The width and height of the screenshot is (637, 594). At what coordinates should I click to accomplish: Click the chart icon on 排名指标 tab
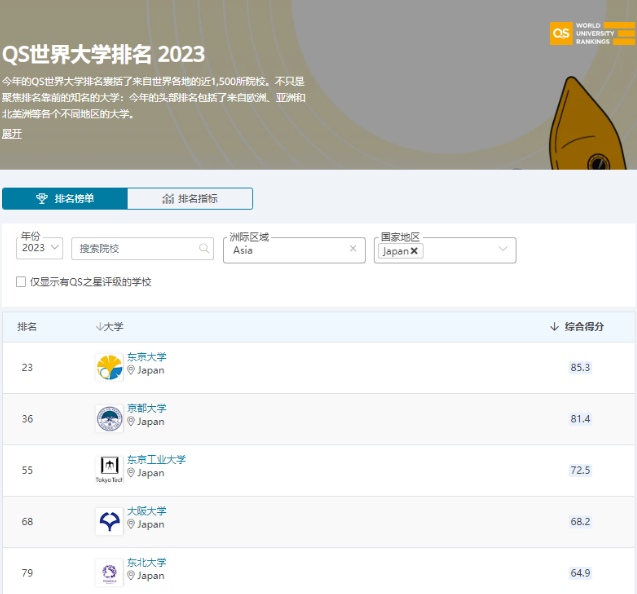[168, 199]
